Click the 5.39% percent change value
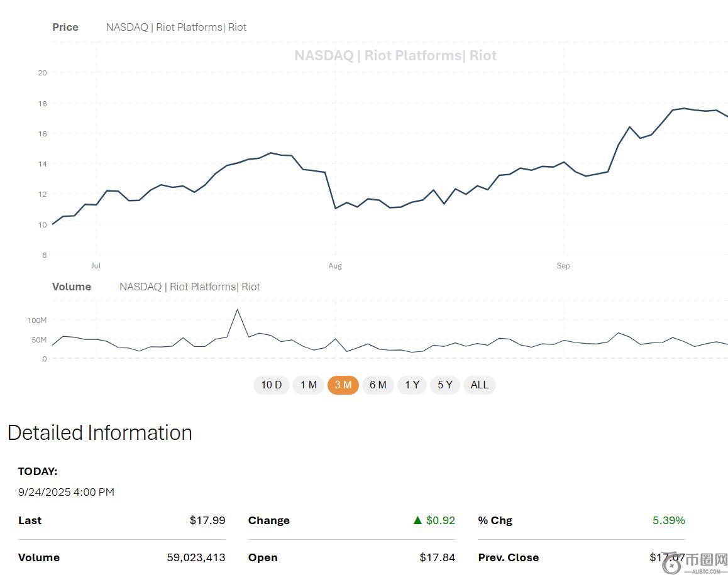Viewport: 728px width, 575px height. tap(668, 520)
